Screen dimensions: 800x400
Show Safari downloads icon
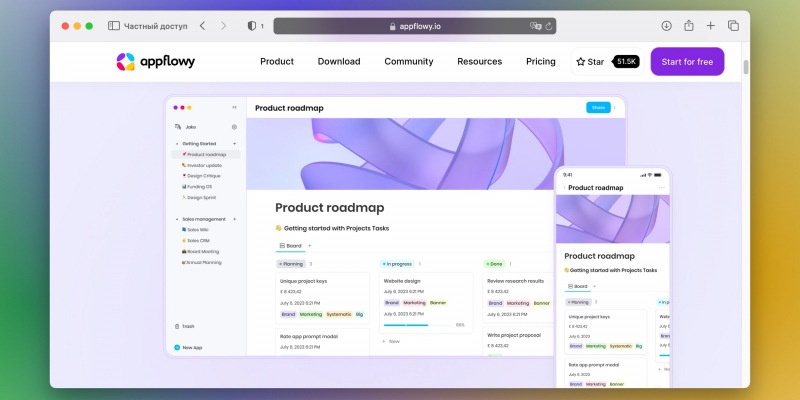[666, 26]
